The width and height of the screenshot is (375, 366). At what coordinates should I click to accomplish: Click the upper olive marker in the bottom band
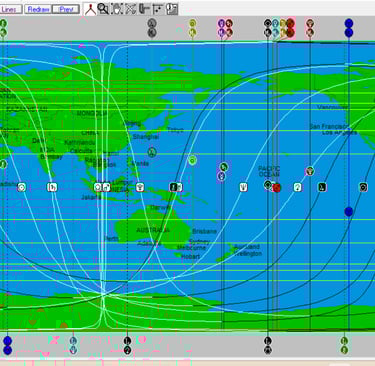point(344,341)
